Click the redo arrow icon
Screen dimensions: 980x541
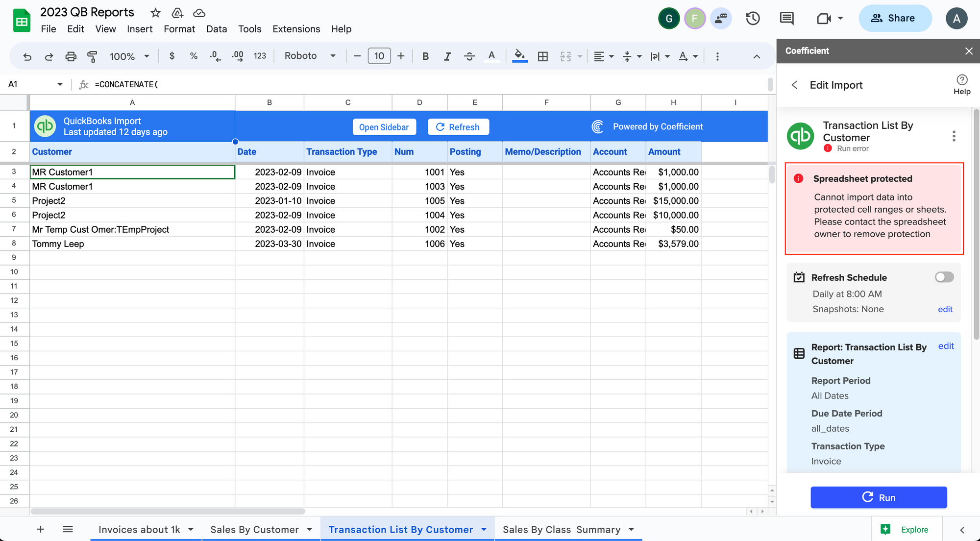(x=49, y=56)
